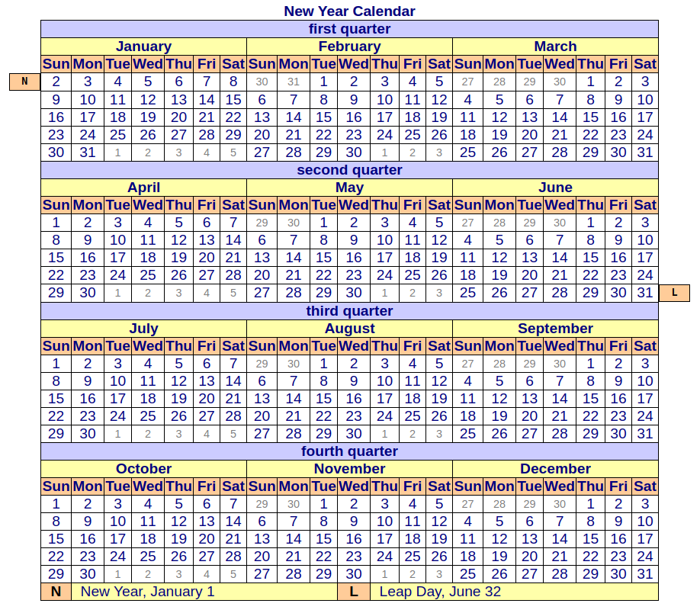Choose day 17 in the January grid
Viewport: 700px width, 613px height.
tap(88, 117)
